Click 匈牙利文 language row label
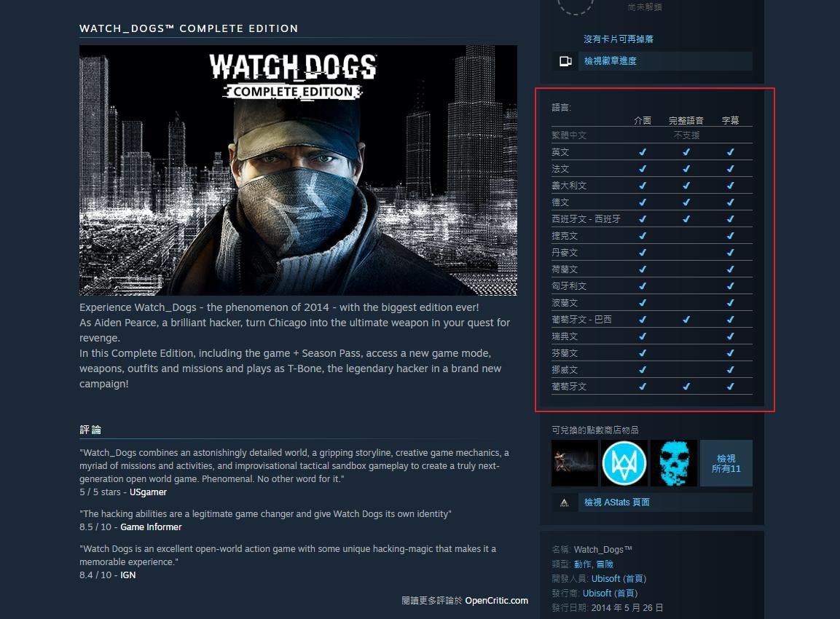Screen dimensions: 840x619 tap(569, 286)
